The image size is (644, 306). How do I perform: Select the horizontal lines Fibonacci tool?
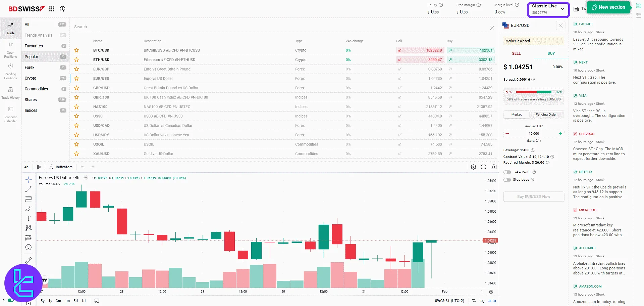pos(29,199)
